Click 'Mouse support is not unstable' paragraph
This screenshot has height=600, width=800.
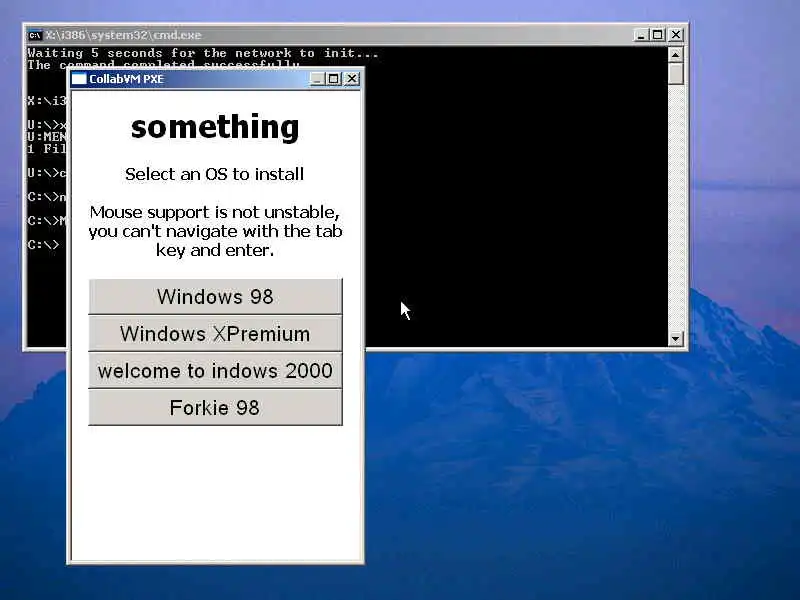(215, 231)
